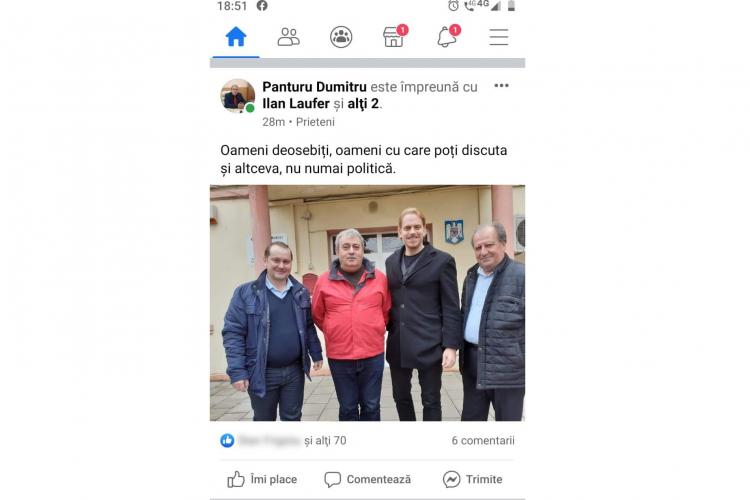The height and width of the screenshot is (500, 750).
Task: Open the hamburger menu
Action: pos(499,37)
